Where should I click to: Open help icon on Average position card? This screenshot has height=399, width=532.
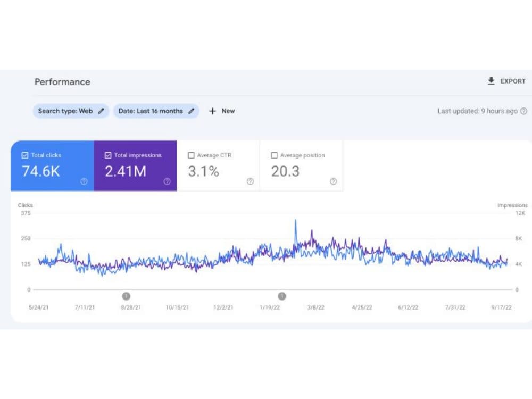pos(333,181)
